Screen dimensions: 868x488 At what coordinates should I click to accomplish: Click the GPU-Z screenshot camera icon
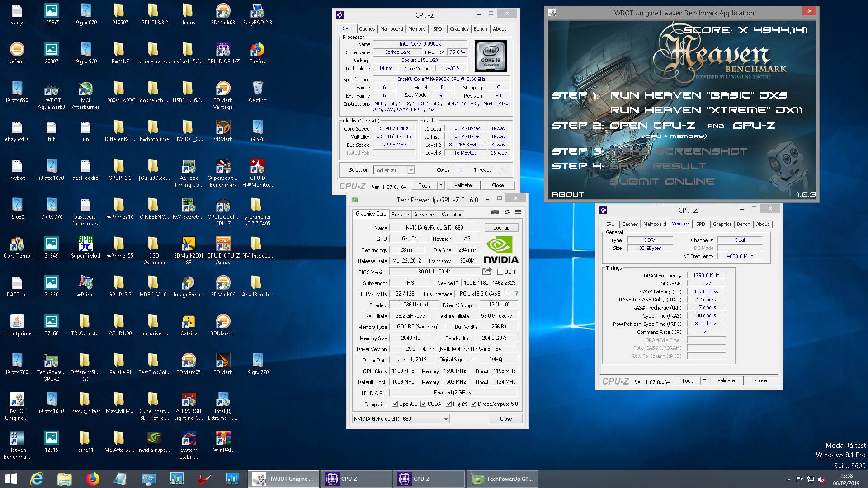[495, 212]
